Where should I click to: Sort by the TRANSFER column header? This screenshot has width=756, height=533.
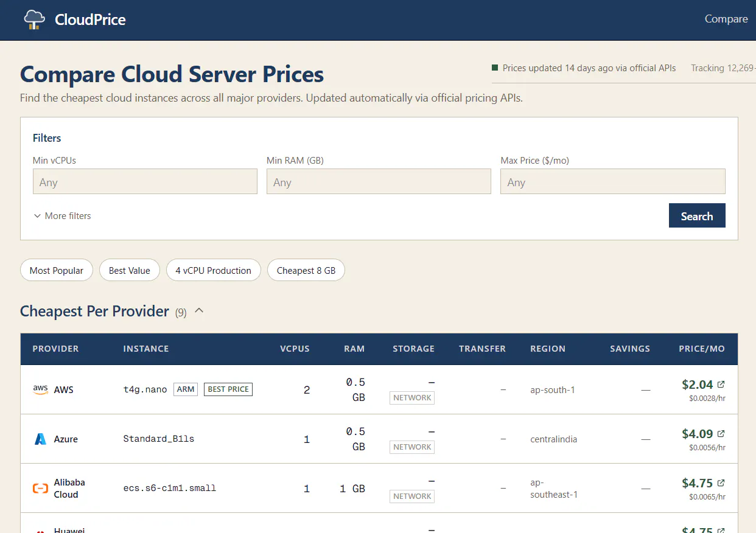click(483, 349)
